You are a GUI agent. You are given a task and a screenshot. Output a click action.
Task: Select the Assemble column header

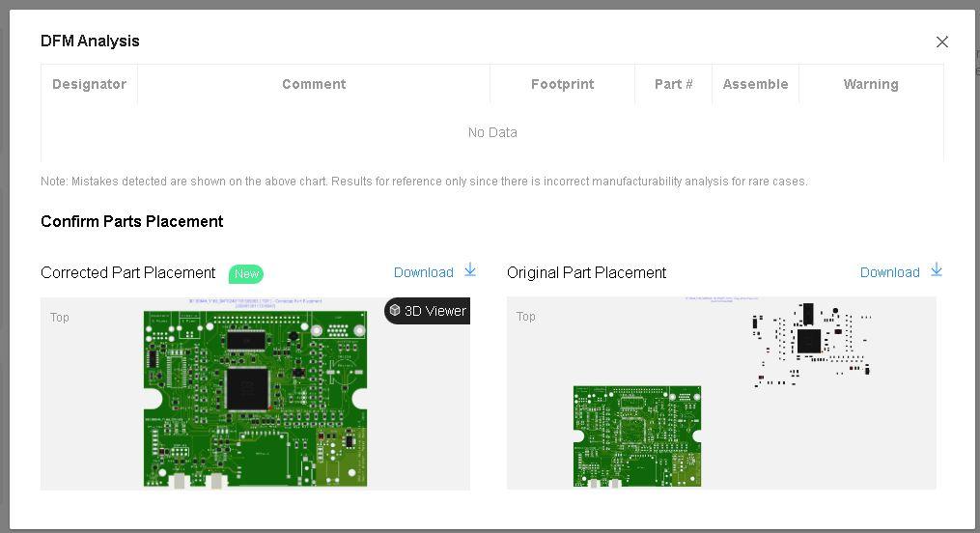coord(755,84)
